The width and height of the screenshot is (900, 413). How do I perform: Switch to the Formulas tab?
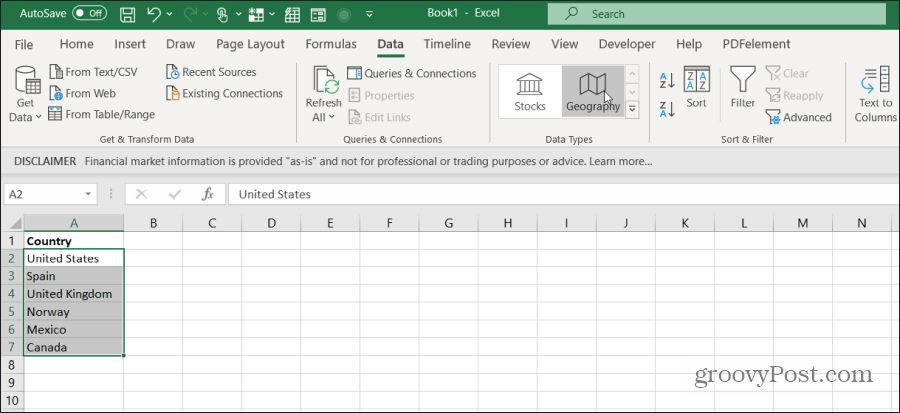(x=330, y=44)
